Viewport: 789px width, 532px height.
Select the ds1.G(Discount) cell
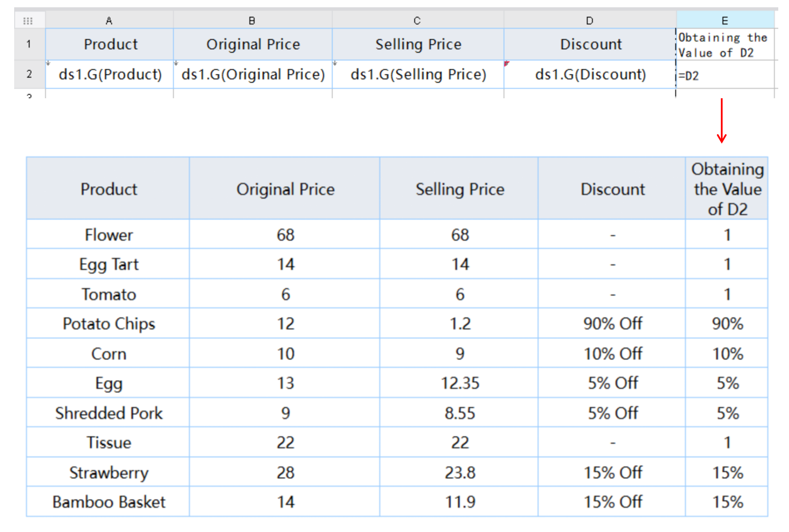coord(590,74)
